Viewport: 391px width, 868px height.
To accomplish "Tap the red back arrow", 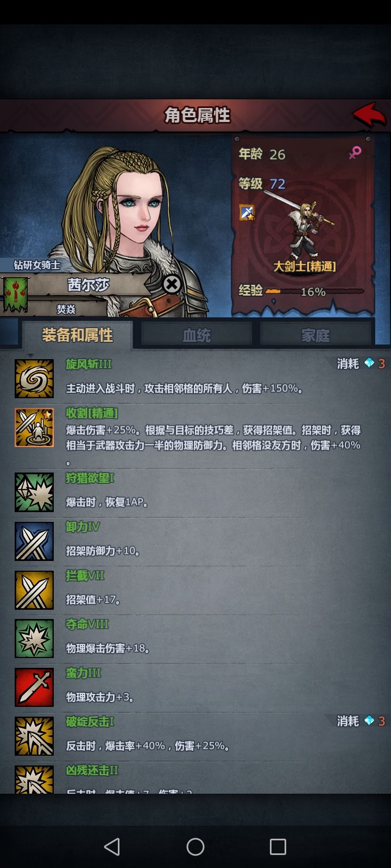I will tap(370, 114).
